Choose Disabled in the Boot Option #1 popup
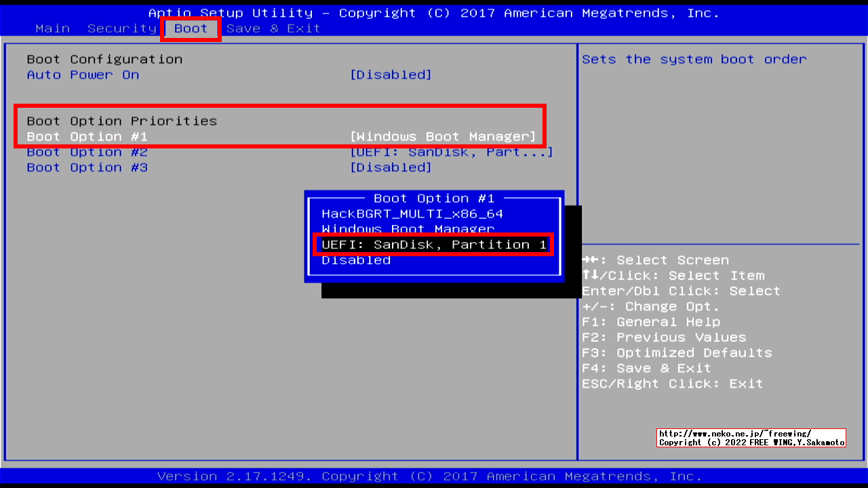 tap(356, 260)
